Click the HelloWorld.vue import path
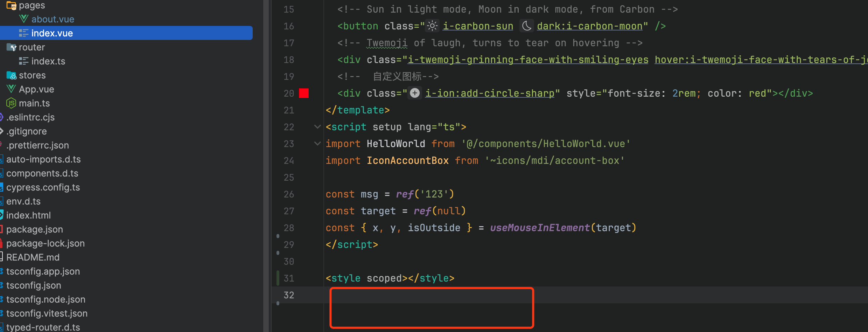The height and width of the screenshot is (332, 868). click(x=546, y=144)
